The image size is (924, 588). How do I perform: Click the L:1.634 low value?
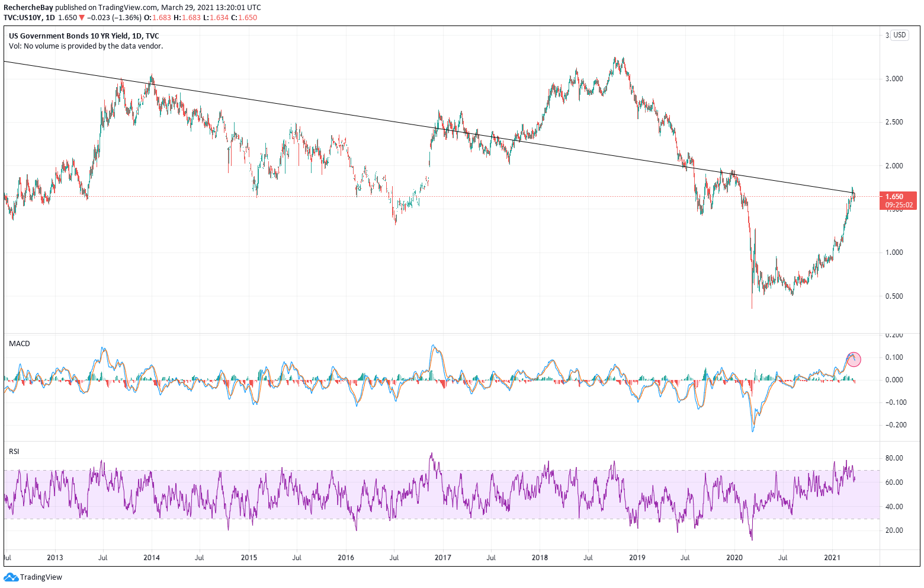pos(216,18)
